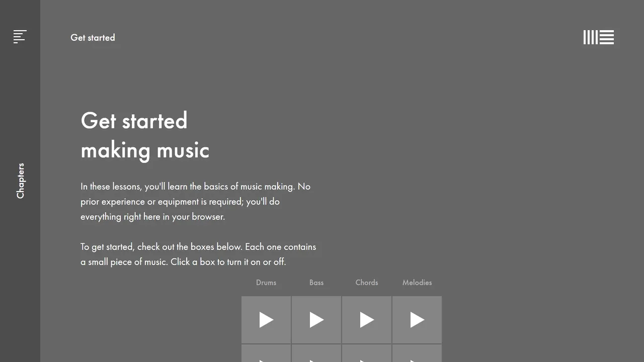Click the Ableton logo
Screen dimensions: 644x362
pos(599,37)
